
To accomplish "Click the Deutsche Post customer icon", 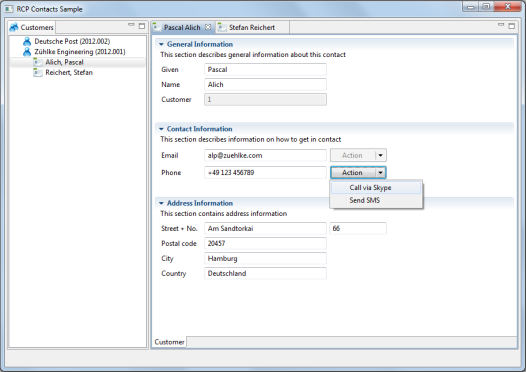I will pyautogui.click(x=27, y=42).
